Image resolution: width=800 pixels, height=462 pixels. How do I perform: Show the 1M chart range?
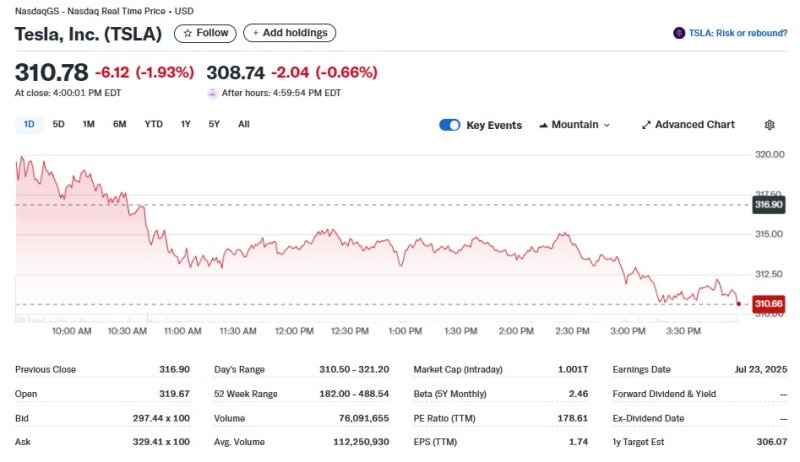tap(89, 124)
